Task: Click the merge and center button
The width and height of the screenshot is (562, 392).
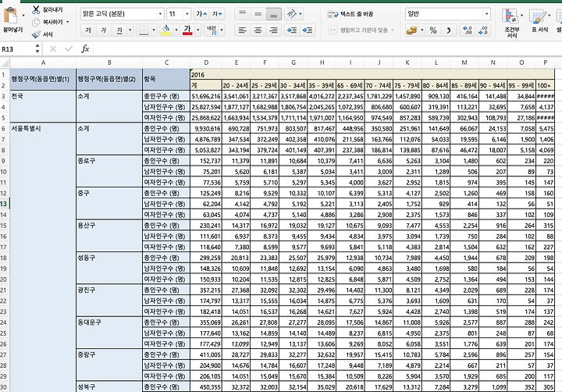Action: tap(358, 30)
